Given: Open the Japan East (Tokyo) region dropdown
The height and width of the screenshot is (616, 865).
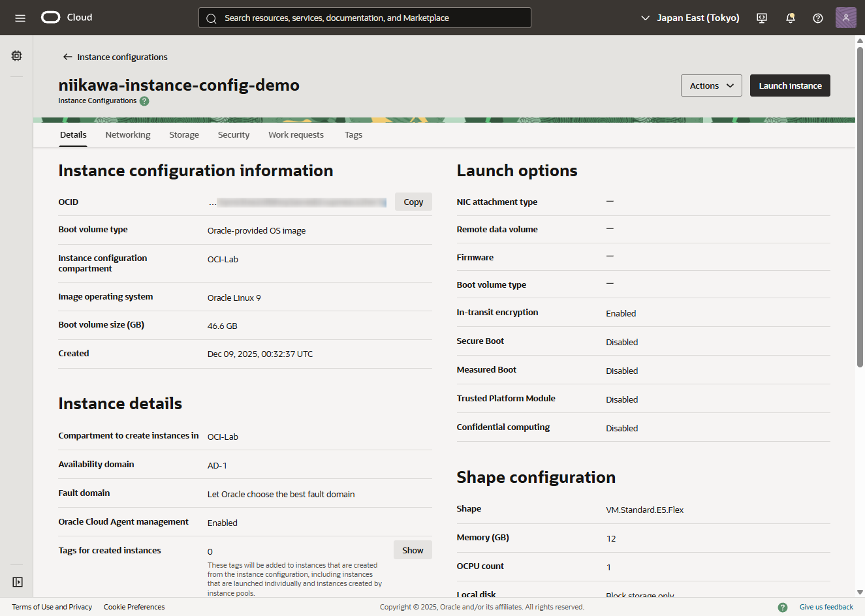Looking at the screenshot, I should (690, 18).
